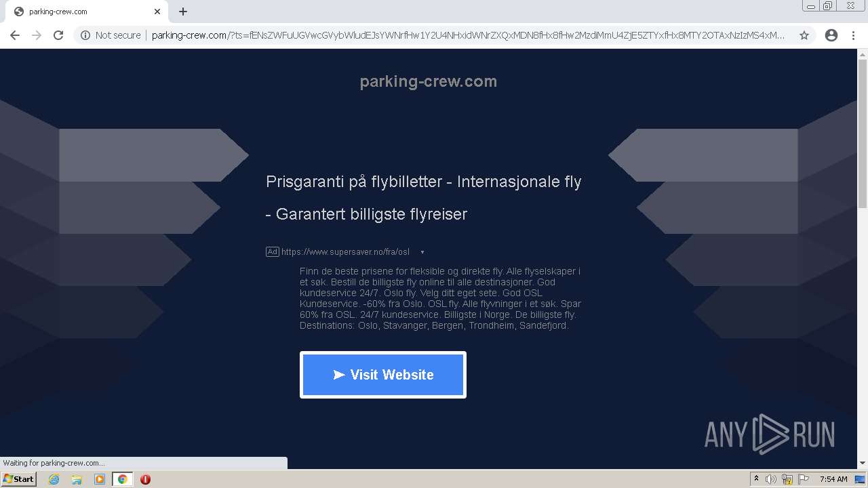Open the Prisgaranti på flybilletter ad headline

424,198
